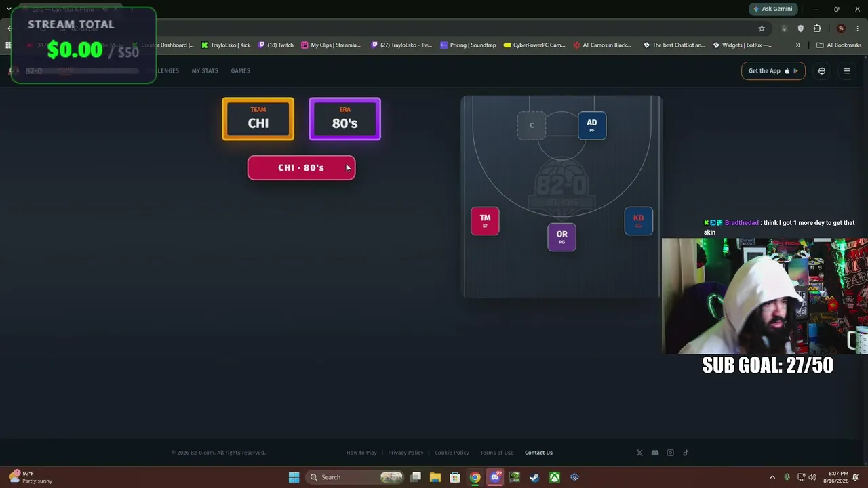
Task: Open the MY STATS nav tab
Action: pyautogui.click(x=205, y=71)
